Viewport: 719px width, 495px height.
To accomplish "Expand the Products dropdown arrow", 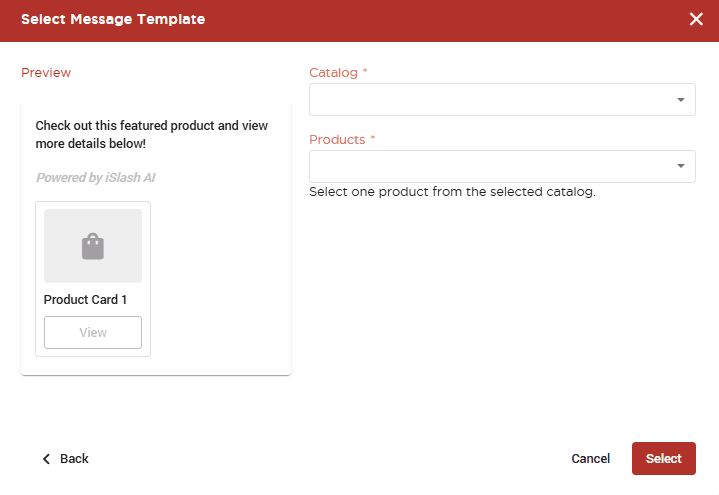I will (x=681, y=166).
